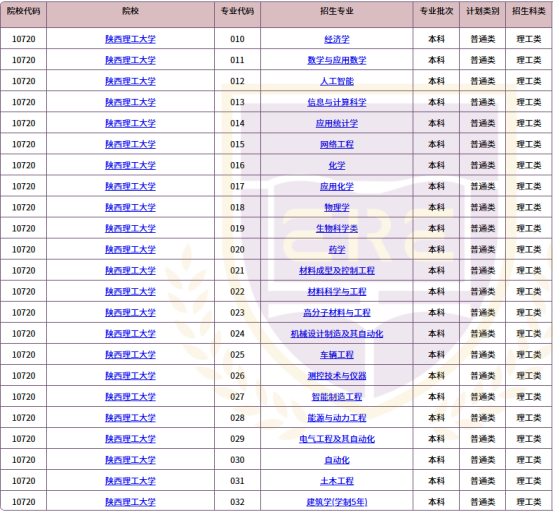Click the 院校代码 column header
Screen dimensions: 554x513
pos(24,14)
